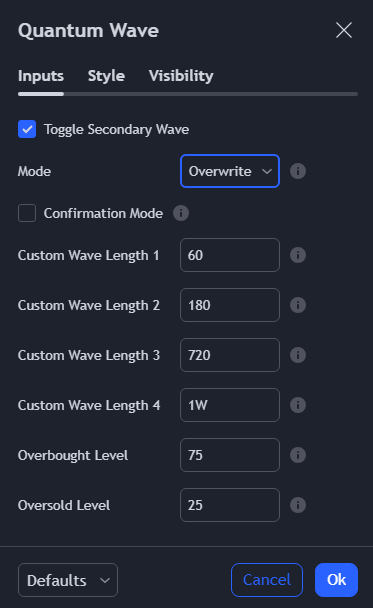Enable Confirmation Mode checkbox
Screen dimensions: 373x608
click(27, 213)
